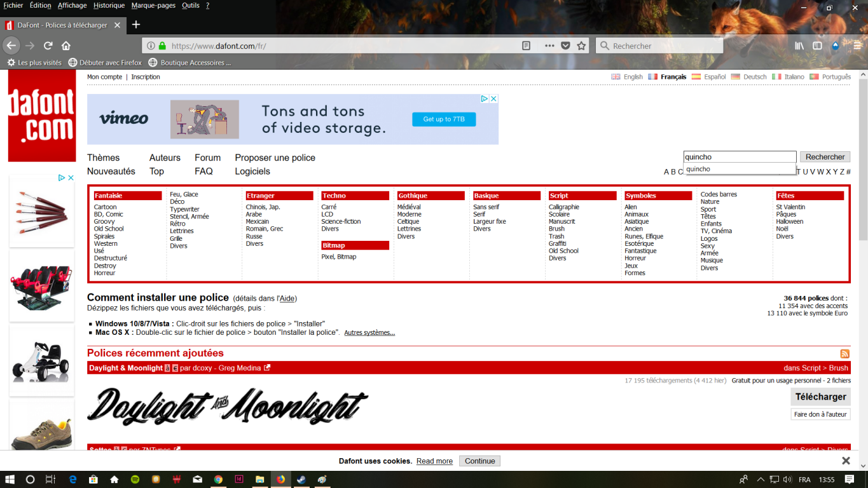The image size is (868, 488).
Task: Save page to Pocket icon
Action: pos(565,46)
